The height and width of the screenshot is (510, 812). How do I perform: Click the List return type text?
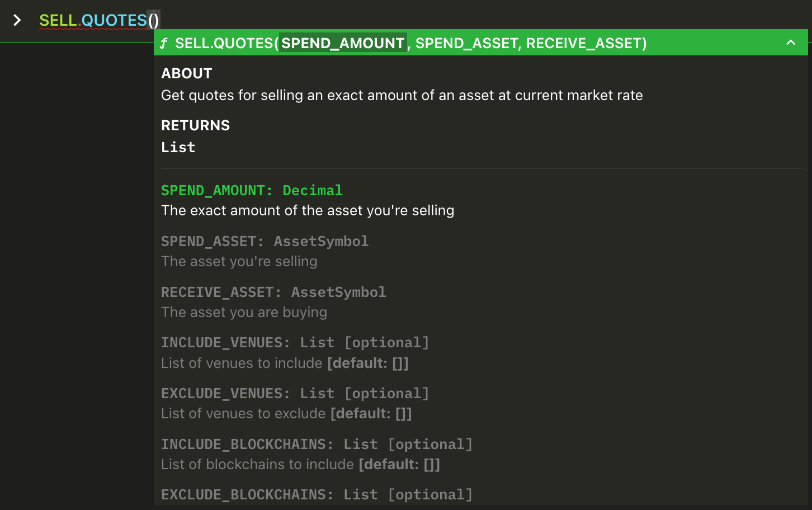coord(178,148)
